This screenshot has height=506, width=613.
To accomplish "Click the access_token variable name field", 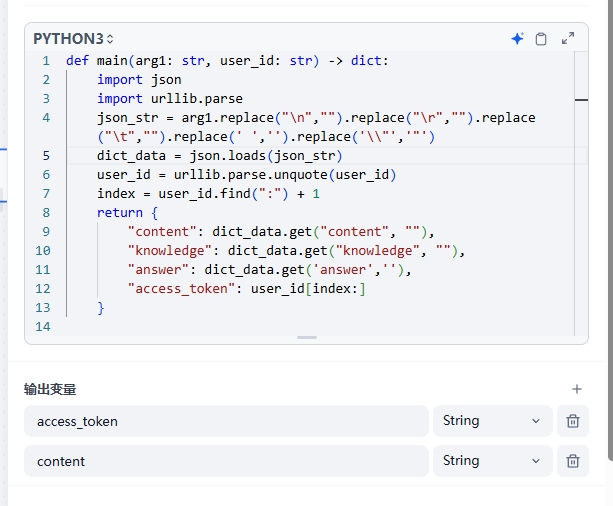I will tap(226, 421).
